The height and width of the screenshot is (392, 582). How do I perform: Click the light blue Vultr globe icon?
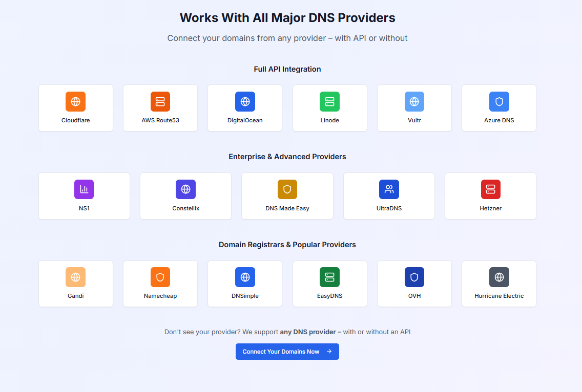[414, 102]
